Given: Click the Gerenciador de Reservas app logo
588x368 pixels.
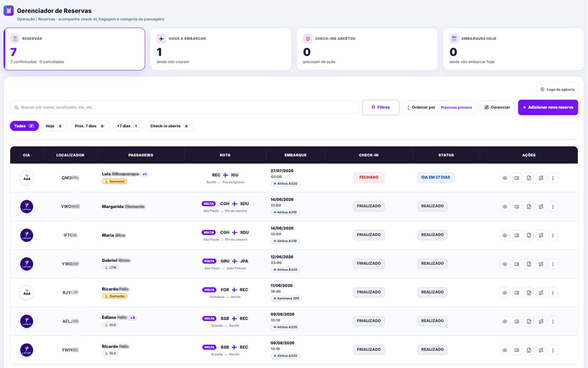Looking at the screenshot, I should click(x=8, y=10).
